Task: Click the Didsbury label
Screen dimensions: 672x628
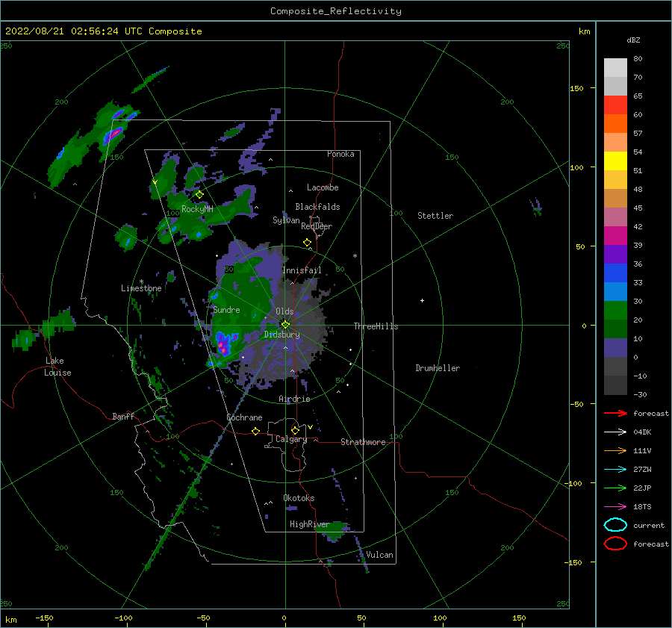Action: coord(281,335)
